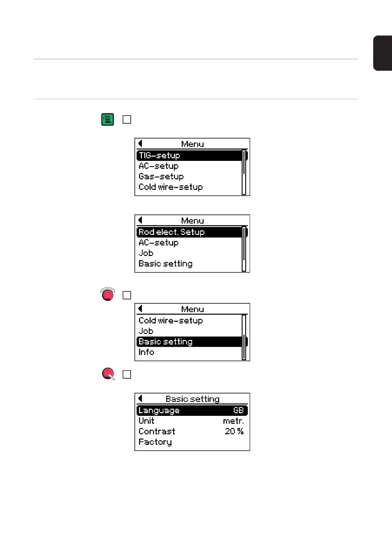Select the Contrast 20 % setting
The height and width of the screenshot is (554, 392).
pos(191,431)
